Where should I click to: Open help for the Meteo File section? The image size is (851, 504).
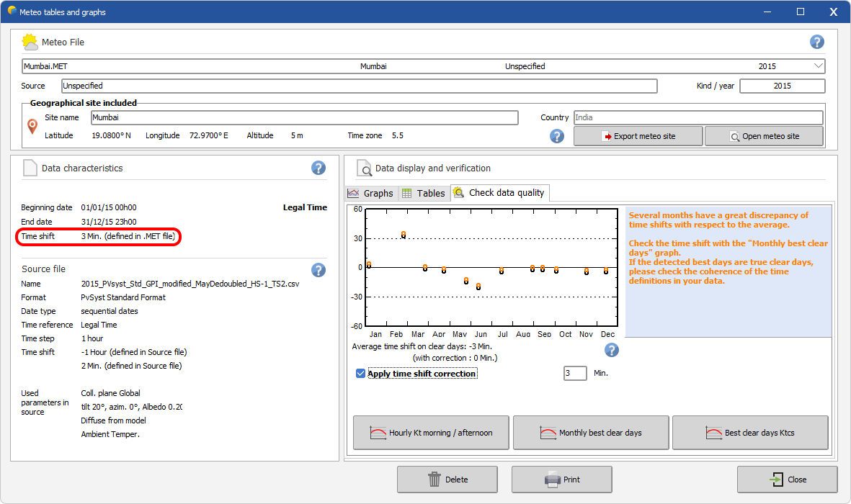click(816, 42)
